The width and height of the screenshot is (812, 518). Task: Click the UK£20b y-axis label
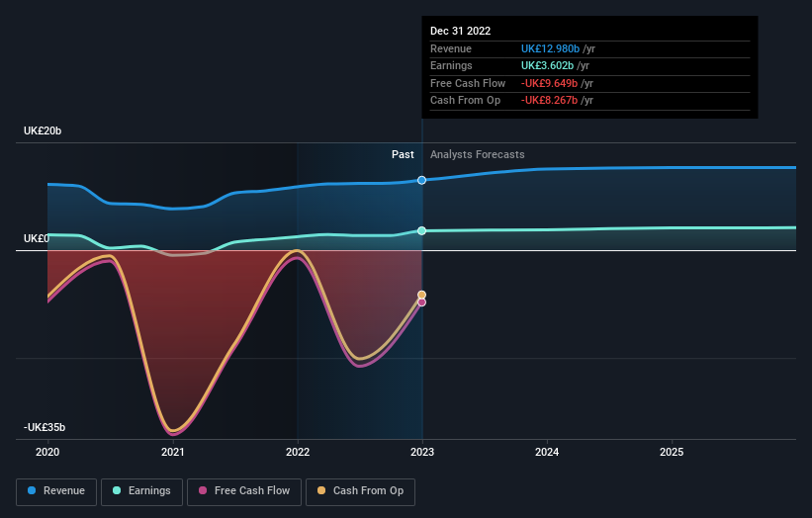[x=43, y=130]
